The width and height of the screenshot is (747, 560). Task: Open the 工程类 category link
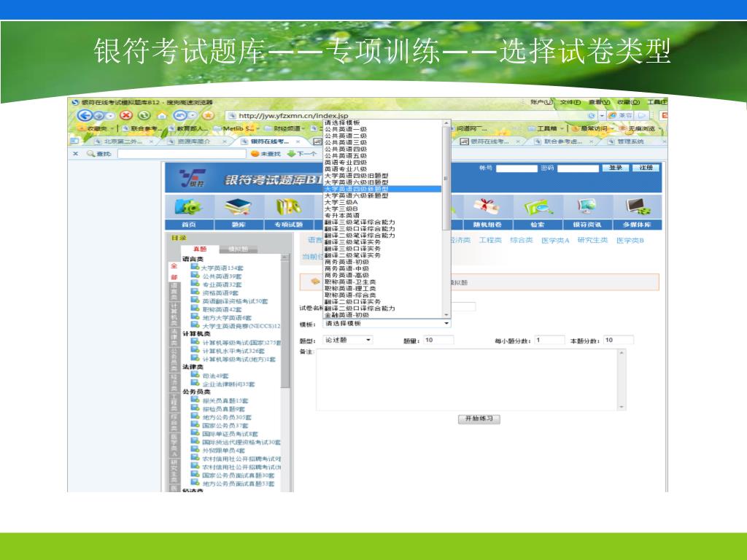click(x=490, y=240)
